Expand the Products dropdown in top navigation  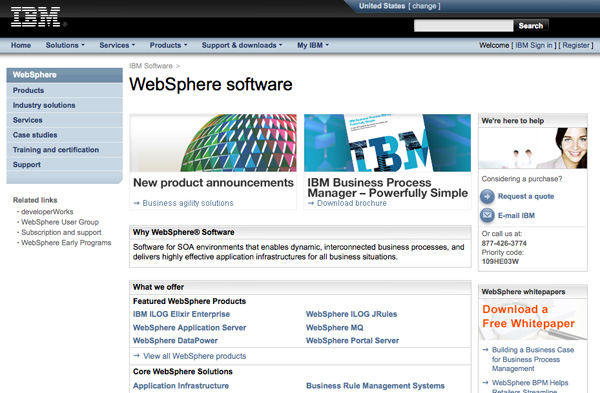(x=168, y=45)
